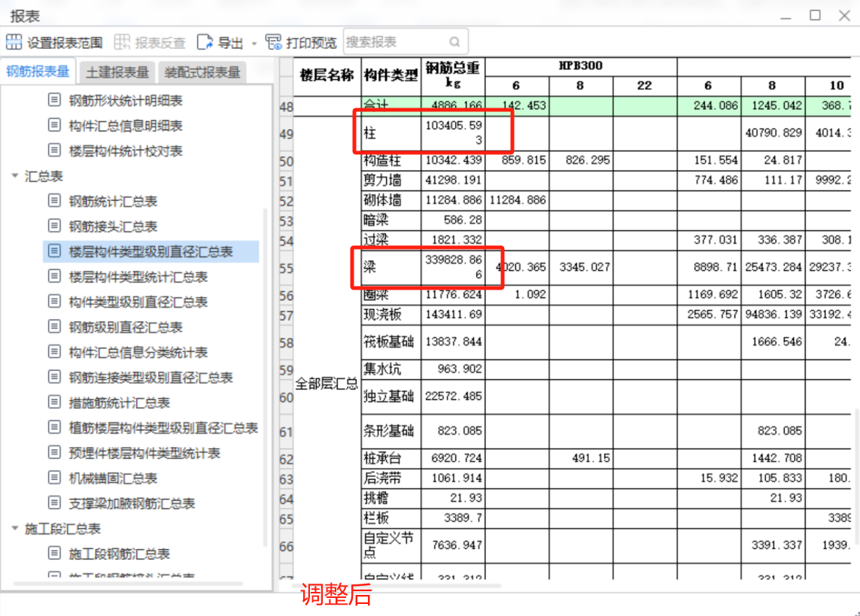Click the 143411.69 total weight cell
This screenshot has width=860, height=616.
click(x=453, y=314)
